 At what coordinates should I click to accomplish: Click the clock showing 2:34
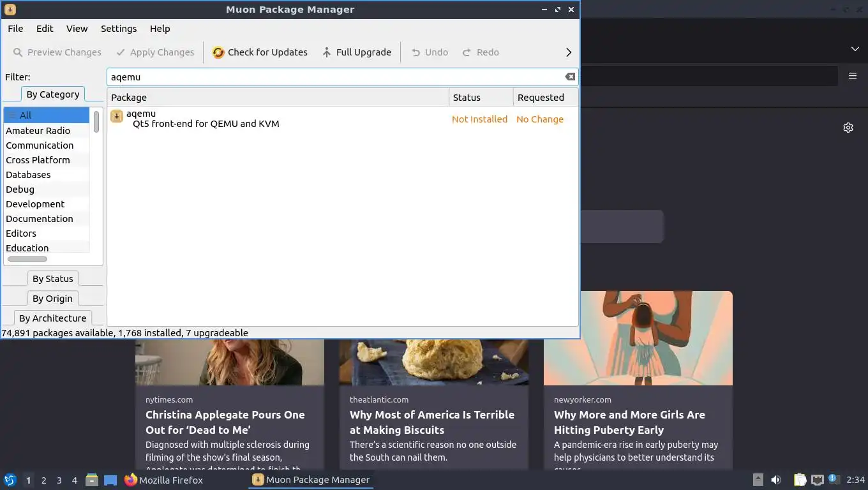(x=855, y=480)
